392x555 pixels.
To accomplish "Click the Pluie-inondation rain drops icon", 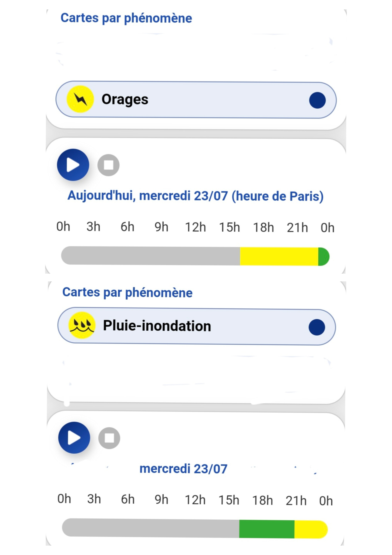I will coord(82,325).
